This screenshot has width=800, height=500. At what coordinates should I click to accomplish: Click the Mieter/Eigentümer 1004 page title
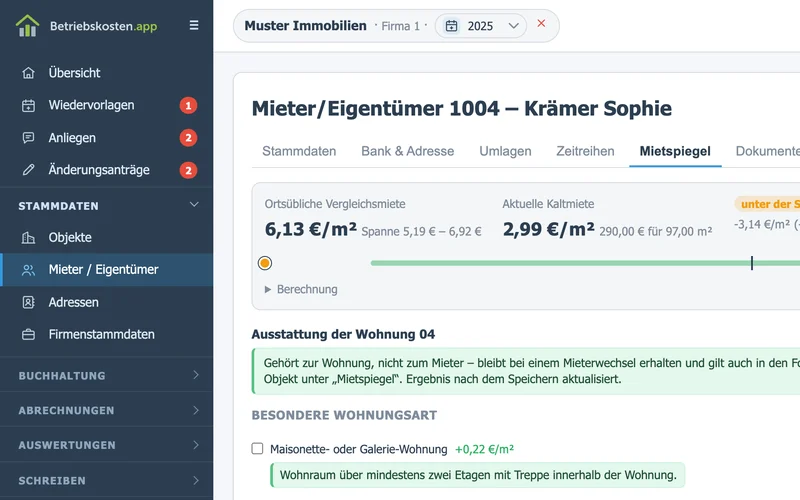pos(462,109)
